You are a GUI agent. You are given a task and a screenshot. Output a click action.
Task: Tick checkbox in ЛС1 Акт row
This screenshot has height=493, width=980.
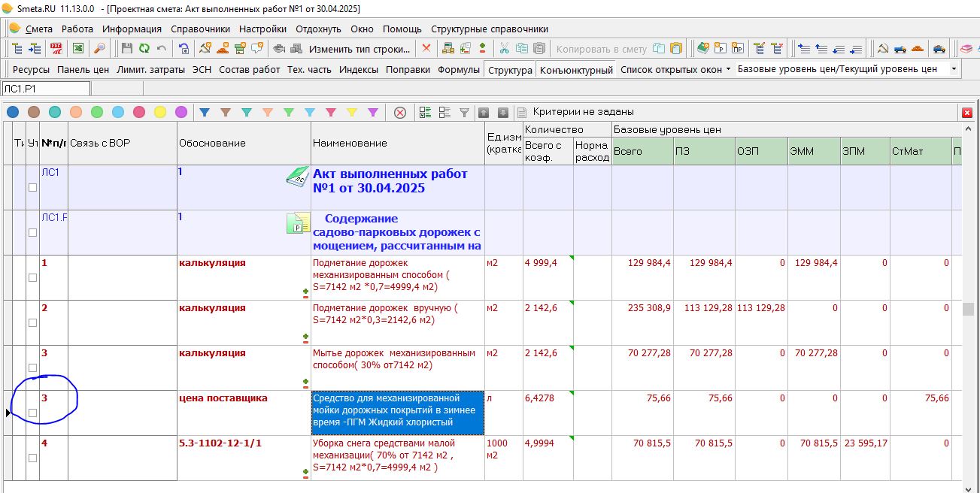[32, 188]
